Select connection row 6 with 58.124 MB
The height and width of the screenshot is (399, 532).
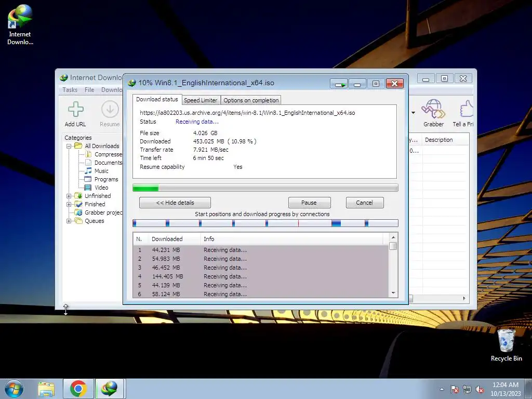point(261,294)
